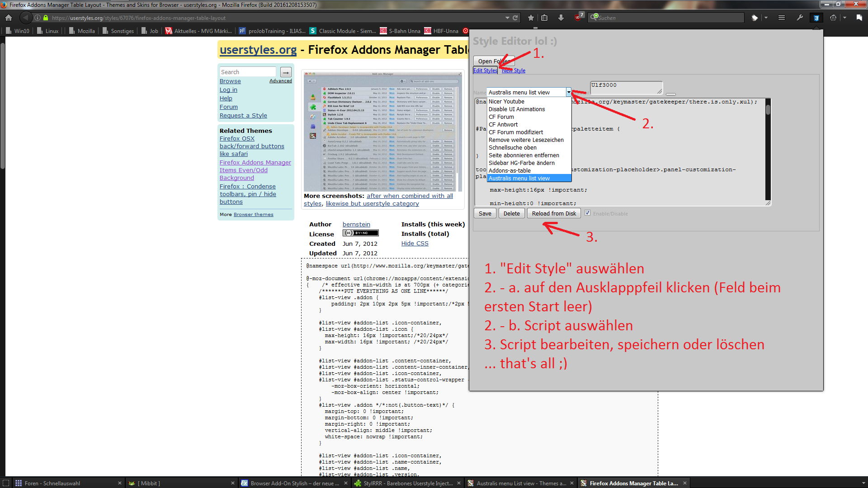
Task: Open the URL bar history dropdown
Action: click(x=507, y=18)
